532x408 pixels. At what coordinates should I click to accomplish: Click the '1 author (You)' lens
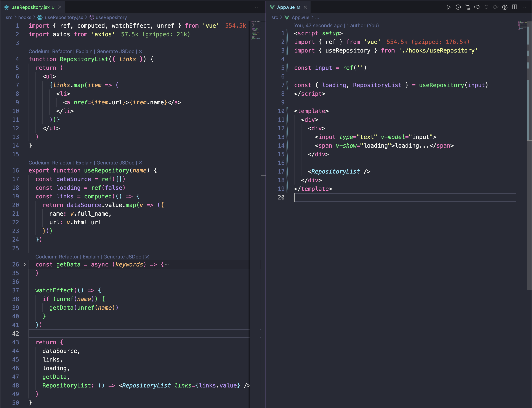click(x=363, y=25)
